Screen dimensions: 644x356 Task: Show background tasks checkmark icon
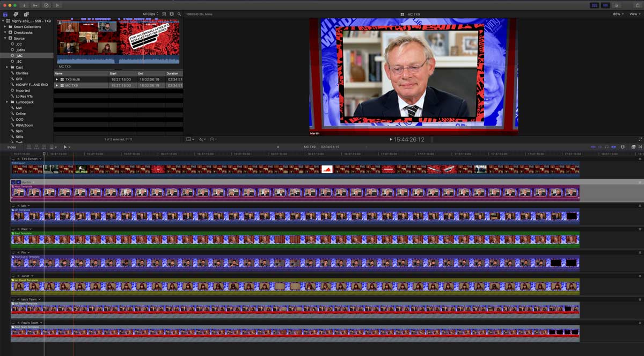pos(46,5)
